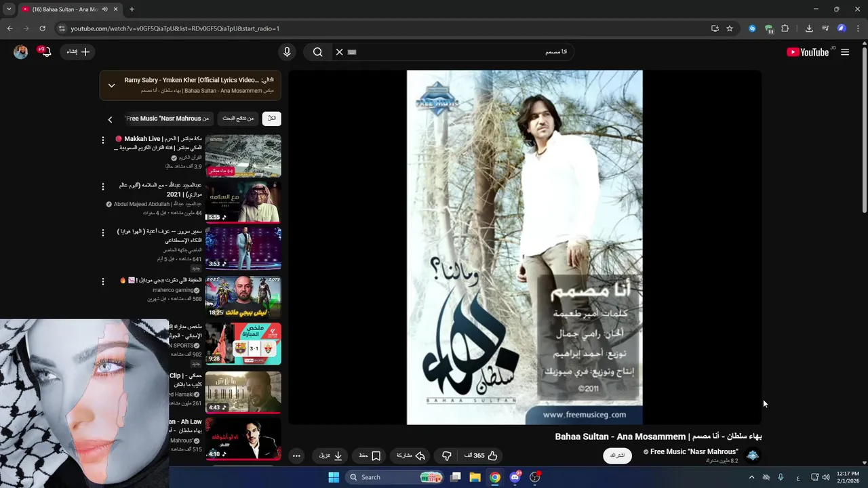This screenshot has height=488, width=868.
Task: Collapse the mix playlist panel chevron
Action: pos(111,85)
